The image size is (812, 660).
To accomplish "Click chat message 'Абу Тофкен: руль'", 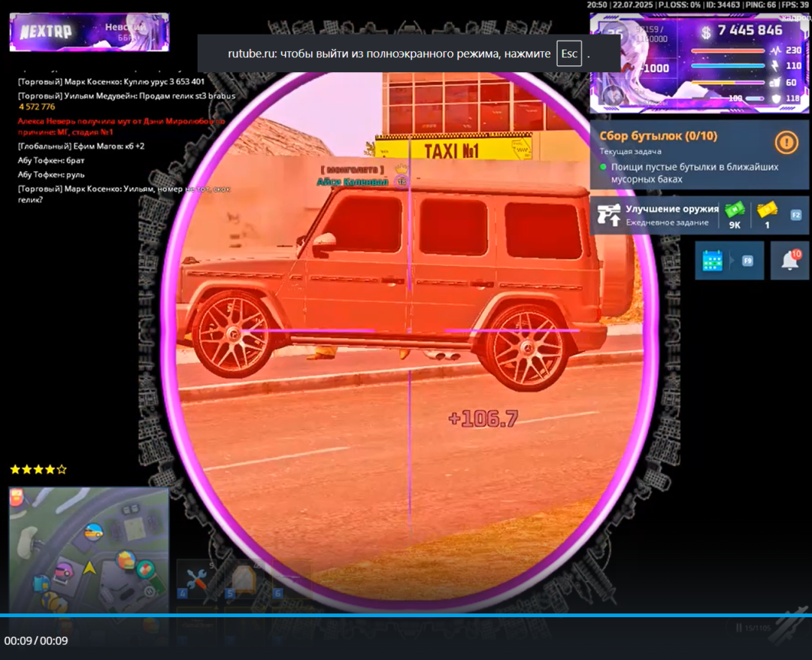I will pyautogui.click(x=51, y=175).
